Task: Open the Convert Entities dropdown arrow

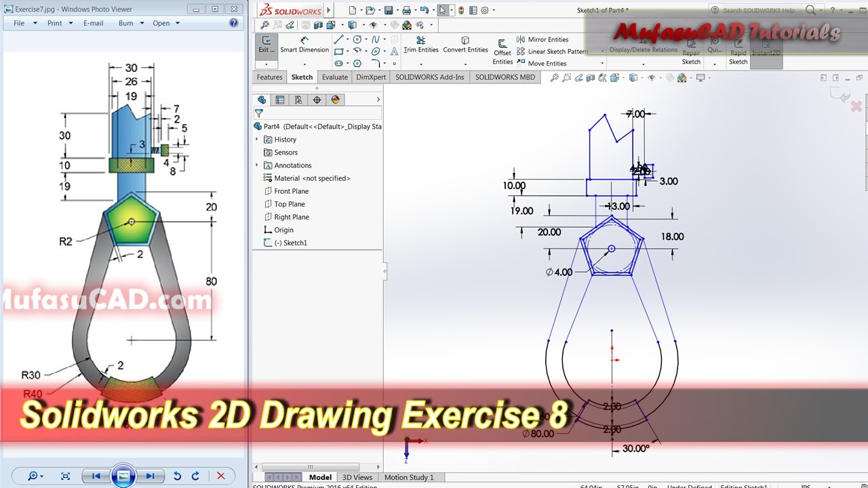Action: pos(465,64)
